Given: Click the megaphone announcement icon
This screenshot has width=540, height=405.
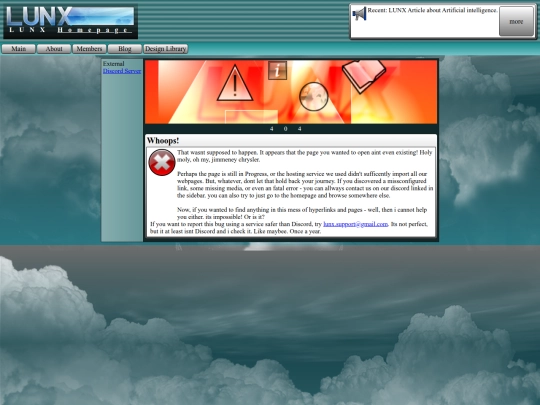Looking at the screenshot, I should [x=359, y=14].
